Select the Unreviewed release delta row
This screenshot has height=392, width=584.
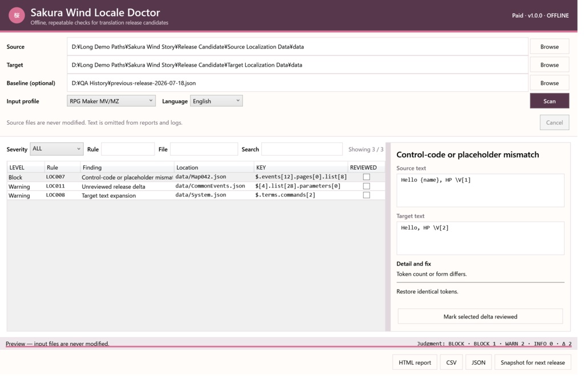coord(196,186)
